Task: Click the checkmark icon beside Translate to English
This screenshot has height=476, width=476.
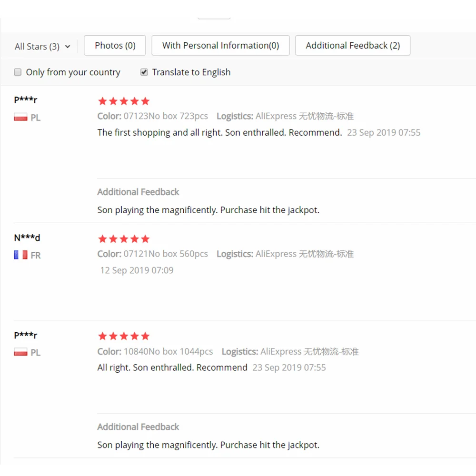Action: point(144,72)
